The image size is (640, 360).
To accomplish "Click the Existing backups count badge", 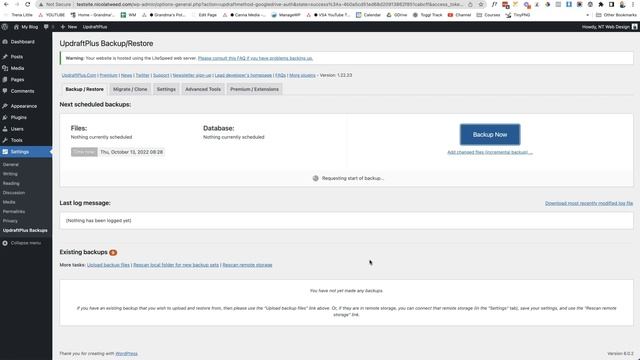I will pyautogui.click(x=113, y=253).
